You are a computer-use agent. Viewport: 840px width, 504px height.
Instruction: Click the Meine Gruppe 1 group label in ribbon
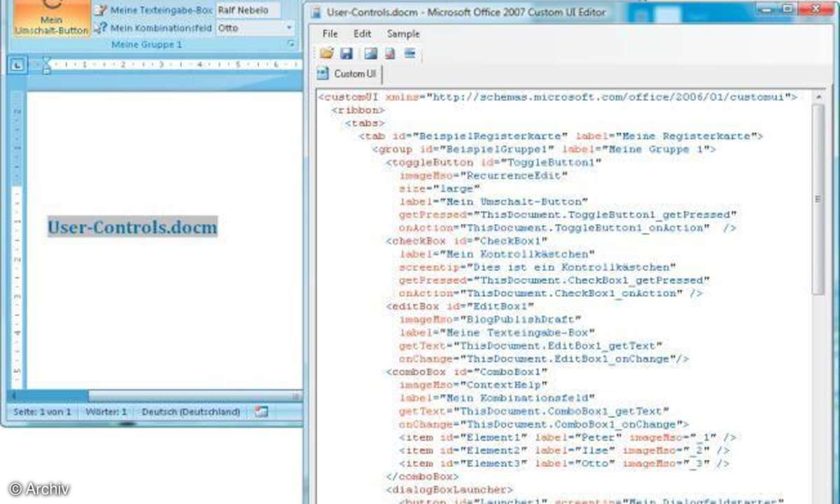(x=147, y=45)
